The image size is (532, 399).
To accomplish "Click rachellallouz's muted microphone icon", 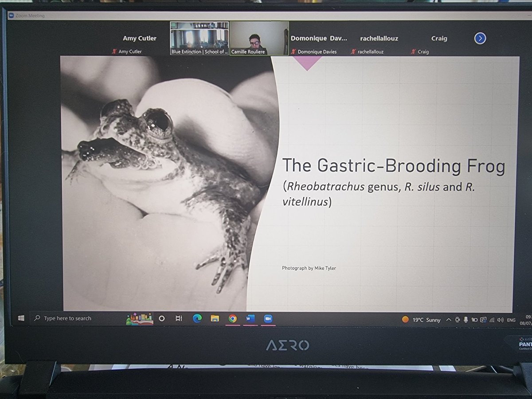I will [353, 51].
